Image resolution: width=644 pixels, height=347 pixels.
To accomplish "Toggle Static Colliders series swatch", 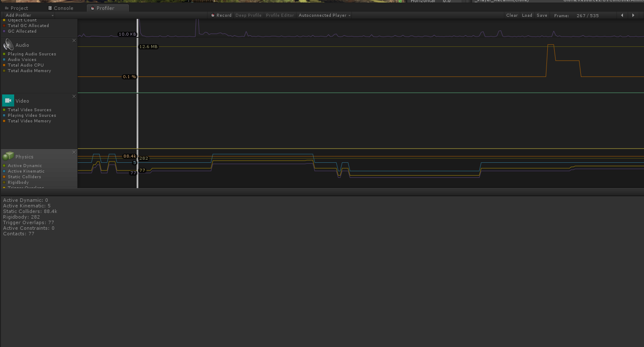I will pyautogui.click(x=4, y=177).
